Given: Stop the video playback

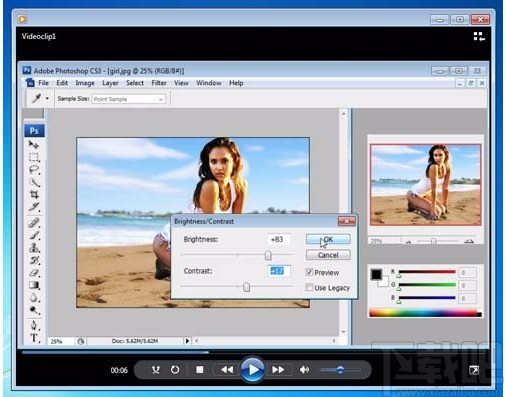Looking at the screenshot, I should click(200, 370).
